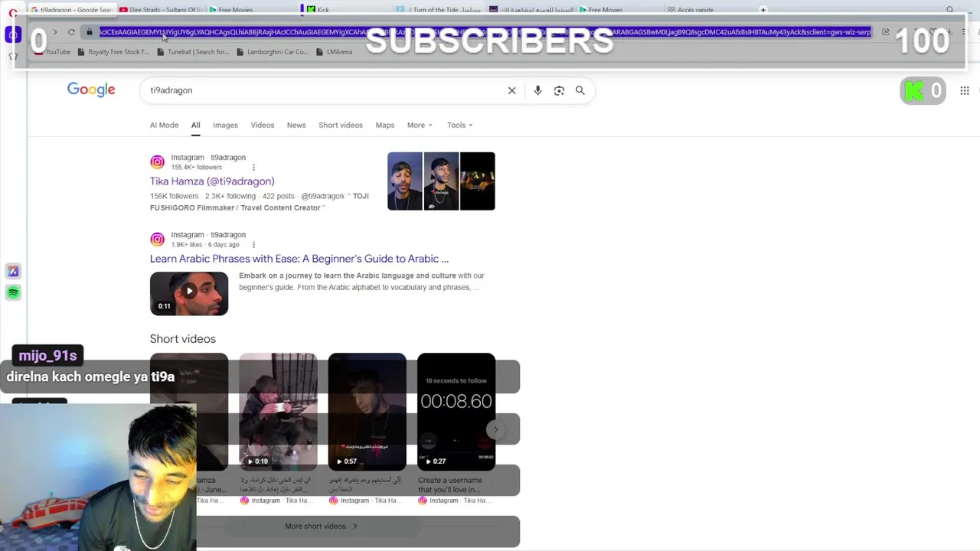980x551 pixels.
Task: Switch to Short videos tab
Action: [341, 125]
